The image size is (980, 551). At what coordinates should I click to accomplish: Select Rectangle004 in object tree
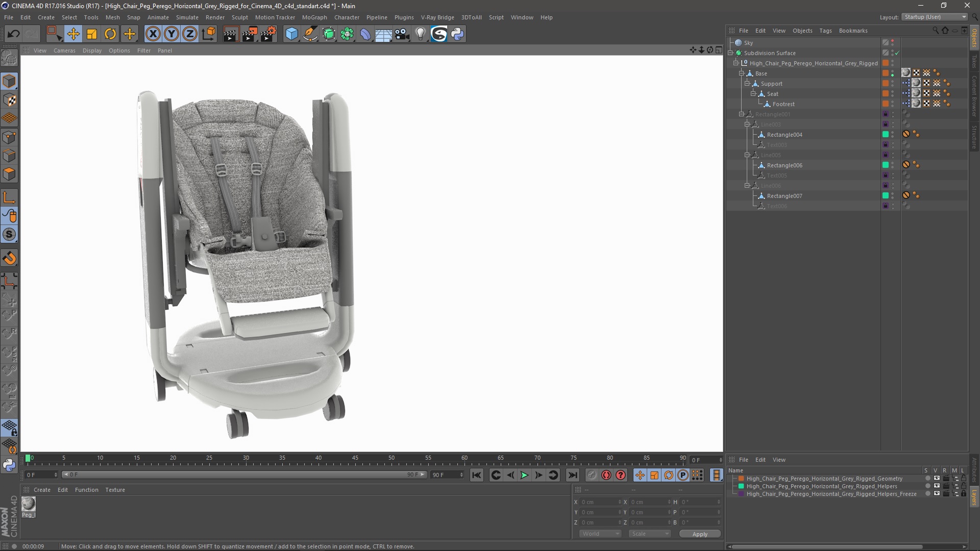785,135
